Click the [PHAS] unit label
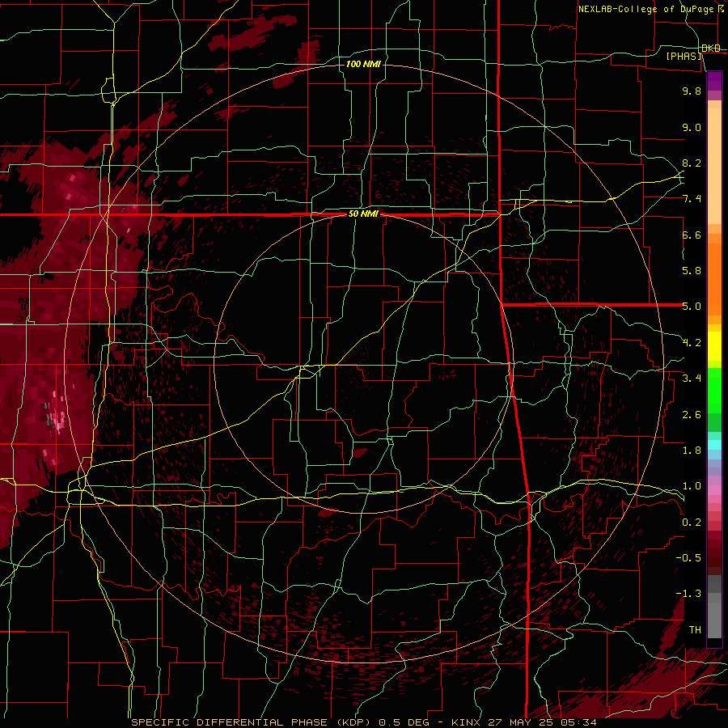The width and height of the screenshot is (728, 728). click(x=684, y=57)
